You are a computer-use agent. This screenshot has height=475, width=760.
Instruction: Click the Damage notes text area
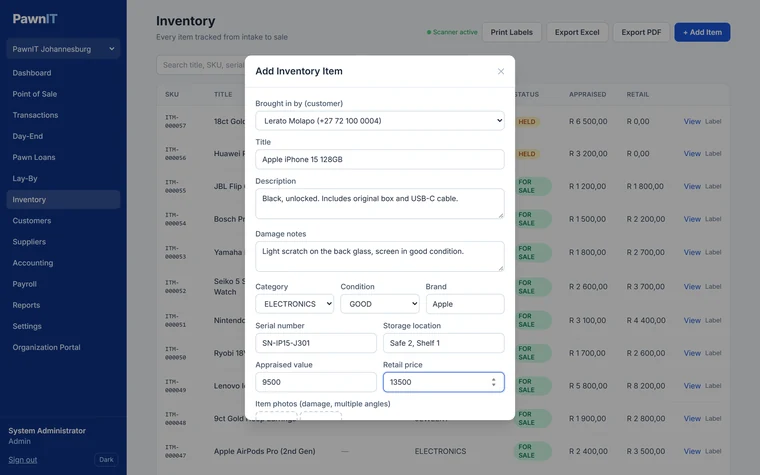tap(380, 256)
